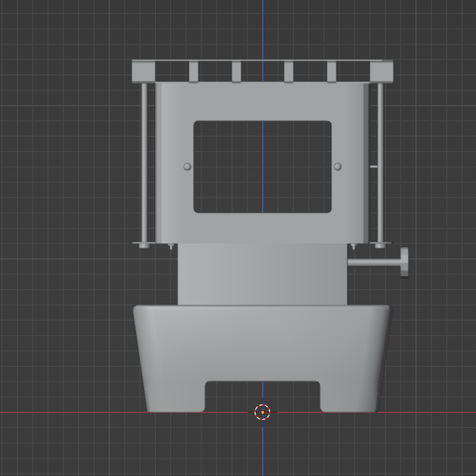
Task: Select the right round rivet beside the window opening
Action: [337, 167]
